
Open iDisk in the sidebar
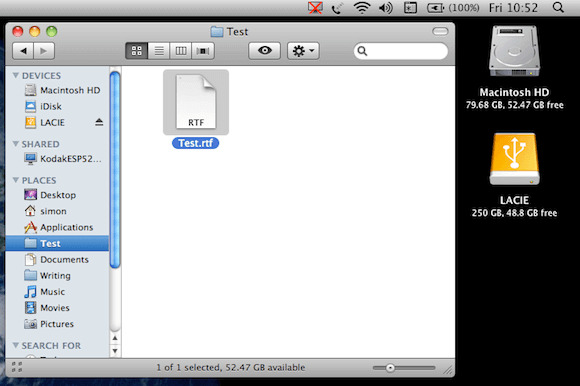(x=57, y=106)
